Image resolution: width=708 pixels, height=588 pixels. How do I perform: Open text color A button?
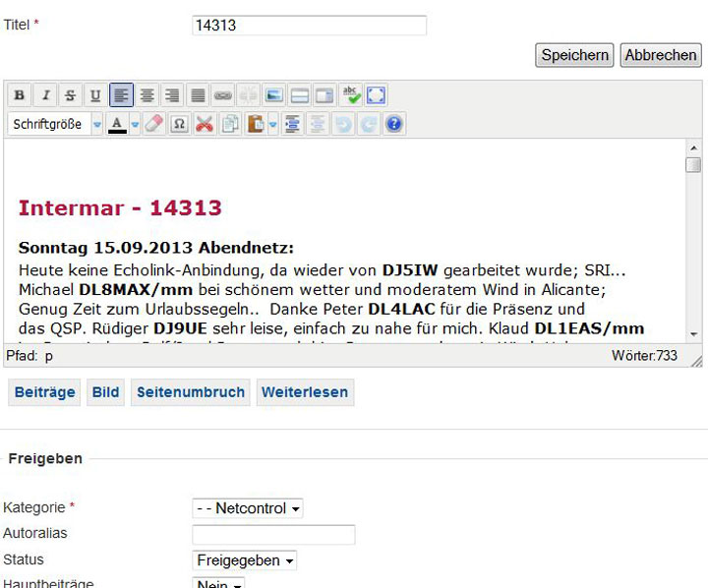pos(117,124)
